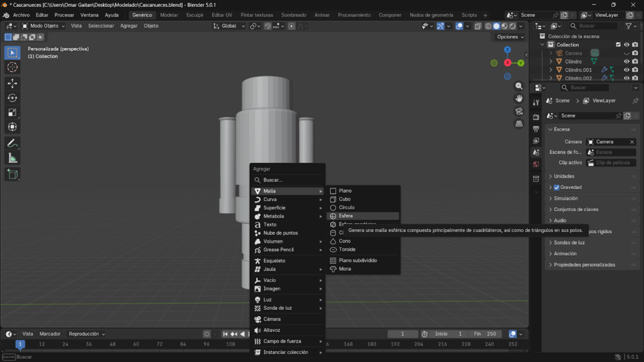Select the Annotate pencil tool
This screenshot has width=644, height=362.
pyautogui.click(x=13, y=143)
